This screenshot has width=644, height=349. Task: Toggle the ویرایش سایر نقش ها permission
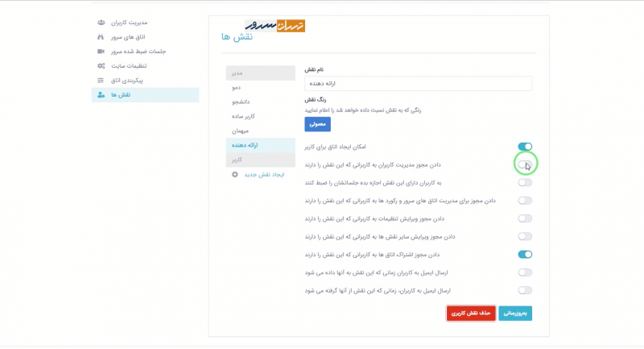pos(525,237)
